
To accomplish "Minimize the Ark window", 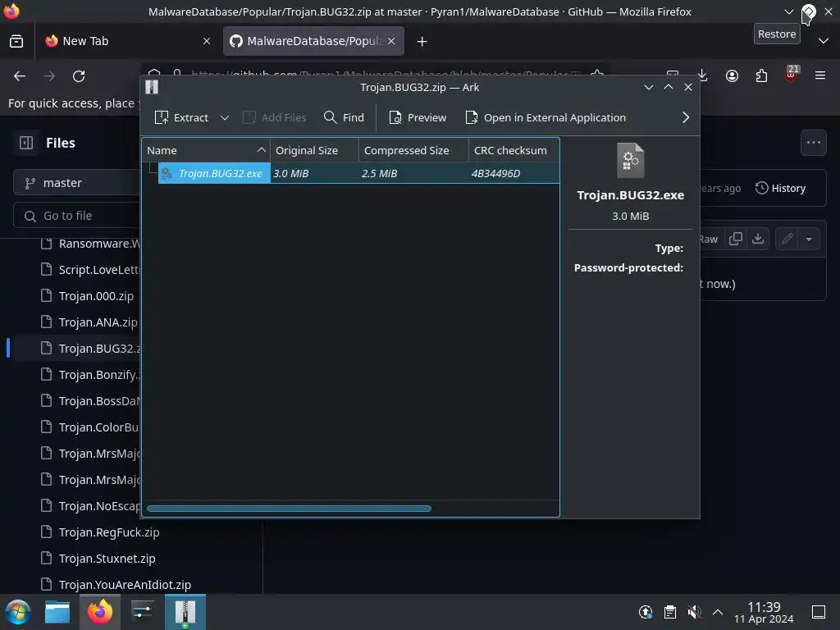I will click(648, 87).
